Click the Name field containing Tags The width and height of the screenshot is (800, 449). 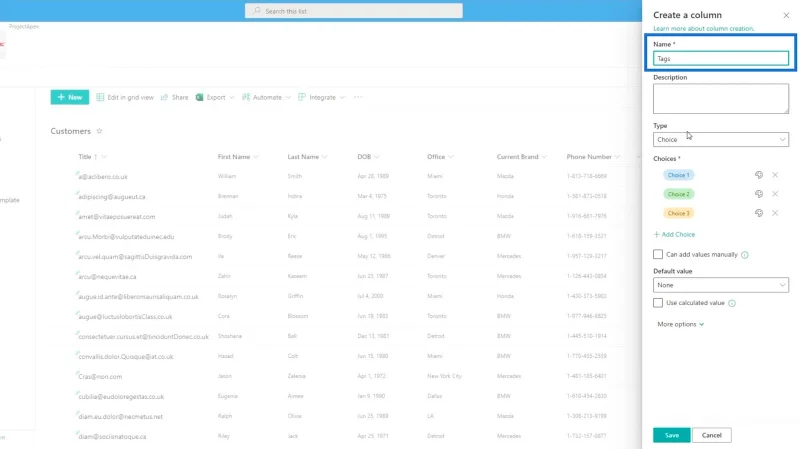(x=720, y=58)
